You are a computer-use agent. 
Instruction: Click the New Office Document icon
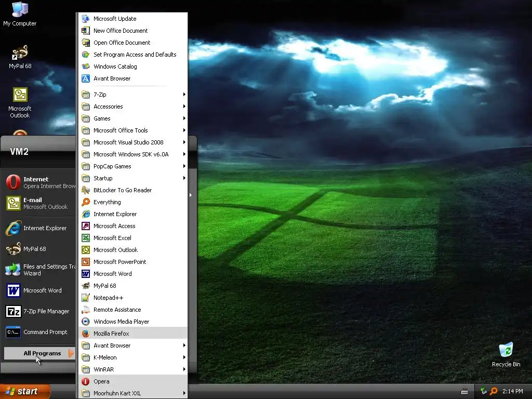(x=86, y=31)
